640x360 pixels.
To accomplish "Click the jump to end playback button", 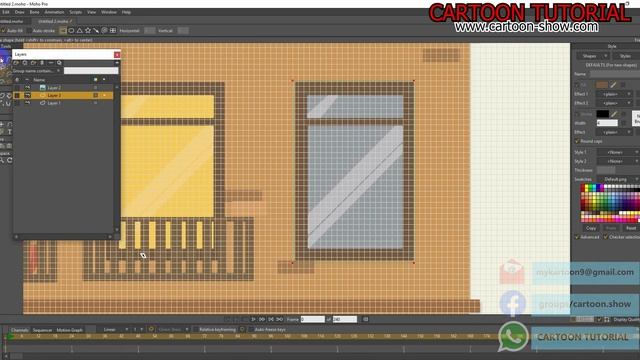I will (x=280, y=319).
